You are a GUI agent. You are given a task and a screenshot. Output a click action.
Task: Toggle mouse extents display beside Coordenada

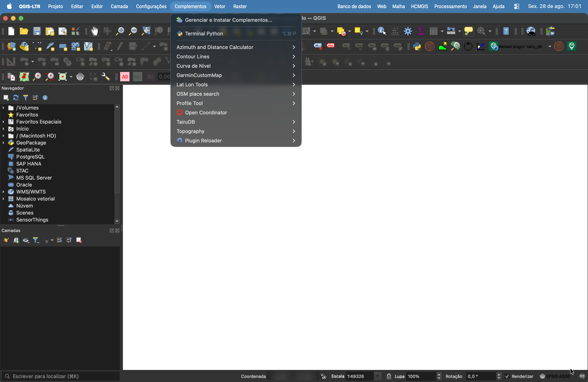(323, 376)
